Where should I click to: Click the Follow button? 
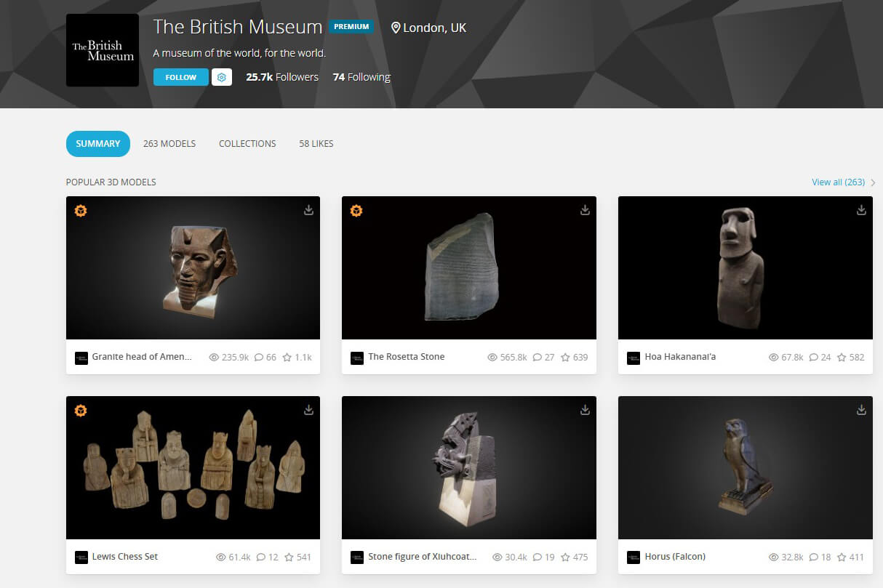[x=181, y=77]
